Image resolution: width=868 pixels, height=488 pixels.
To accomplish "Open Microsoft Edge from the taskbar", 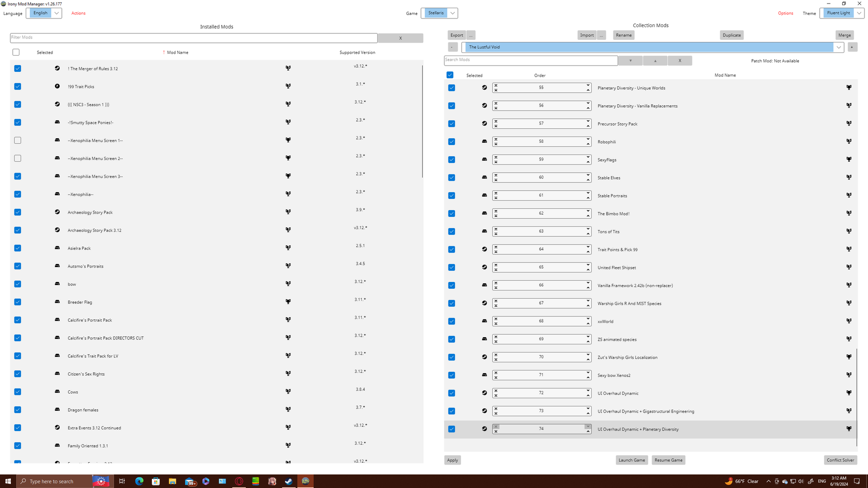I will [x=139, y=481].
